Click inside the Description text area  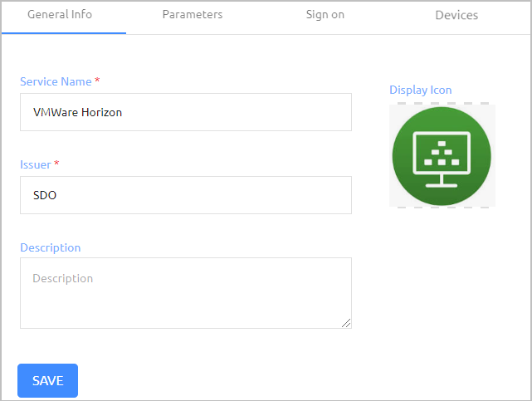click(x=186, y=293)
